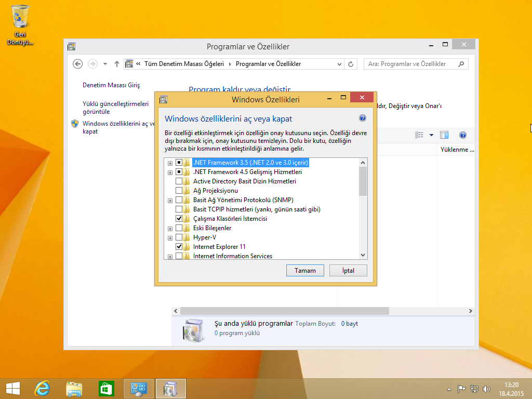Click Programlar ve Özellikler breadcrumb

pyautogui.click(x=268, y=64)
